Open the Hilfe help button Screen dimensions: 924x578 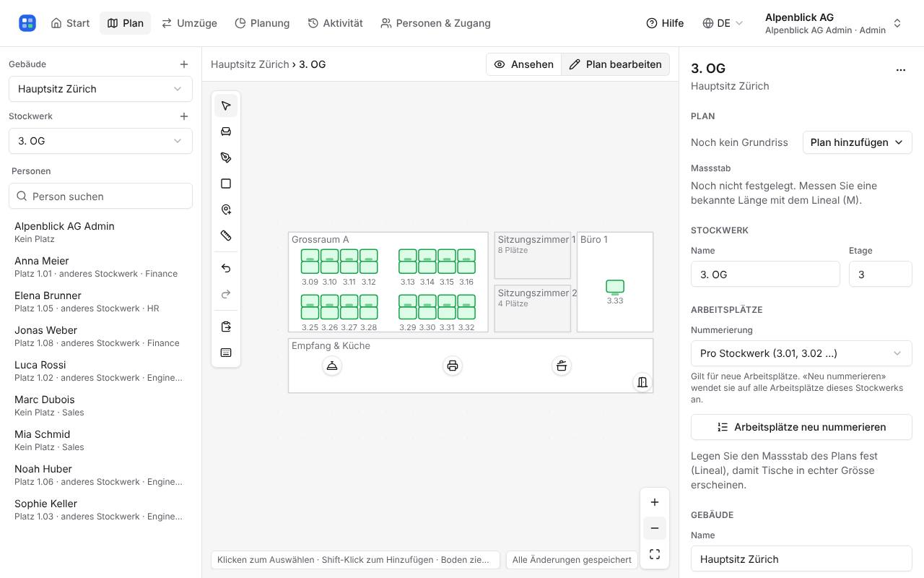tap(665, 23)
